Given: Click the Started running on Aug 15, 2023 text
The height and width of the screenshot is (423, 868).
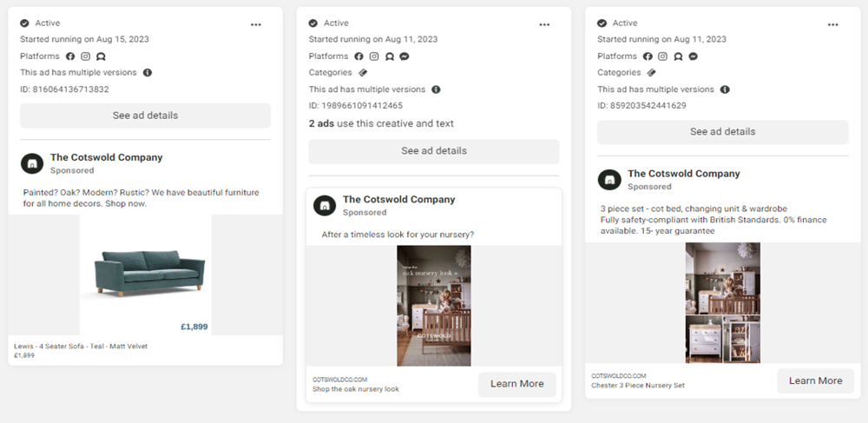Looking at the screenshot, I should pyautogui.click(x=85, y=39).
